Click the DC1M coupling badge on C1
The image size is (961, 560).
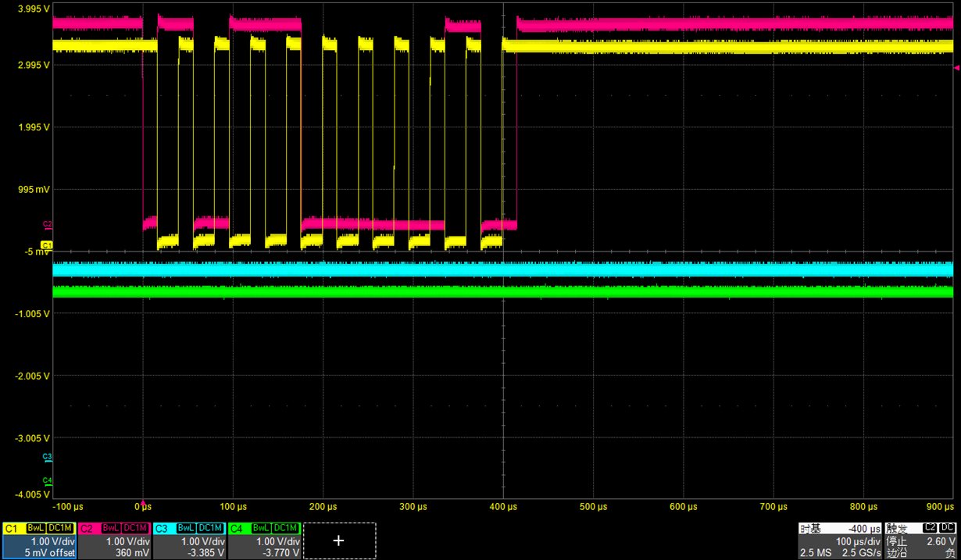59,529
